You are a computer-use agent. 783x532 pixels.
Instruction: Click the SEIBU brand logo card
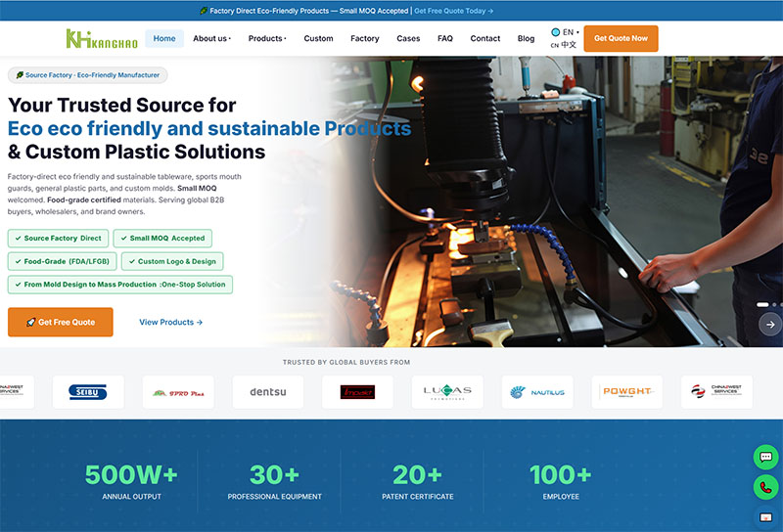click(88, 392)
